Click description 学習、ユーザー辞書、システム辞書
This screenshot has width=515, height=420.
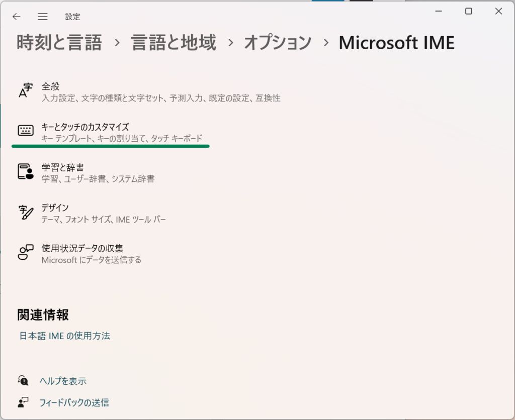click(98, 179)
